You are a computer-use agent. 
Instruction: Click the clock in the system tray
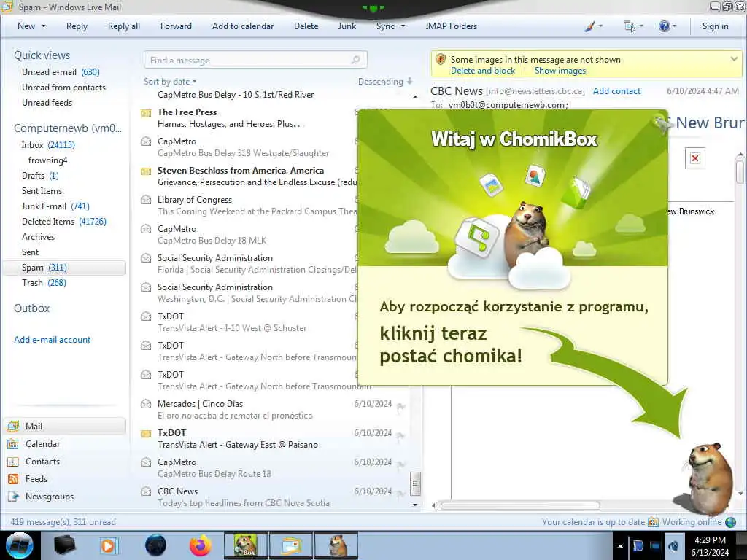click(711, 546)
